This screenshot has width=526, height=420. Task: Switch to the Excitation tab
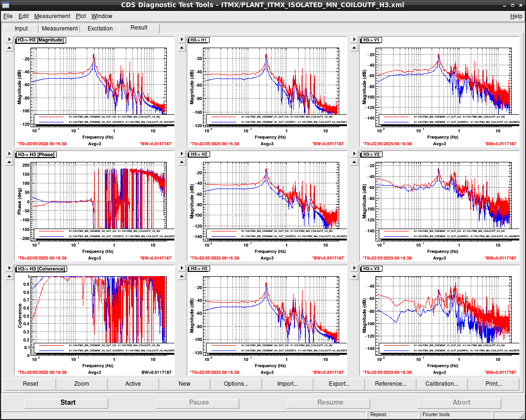click(100, 29)
